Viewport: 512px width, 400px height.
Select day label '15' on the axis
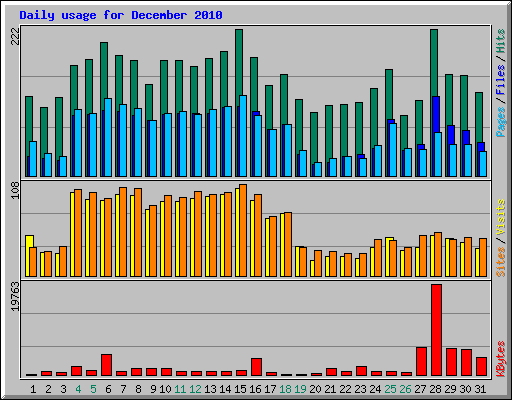[240, 389]
